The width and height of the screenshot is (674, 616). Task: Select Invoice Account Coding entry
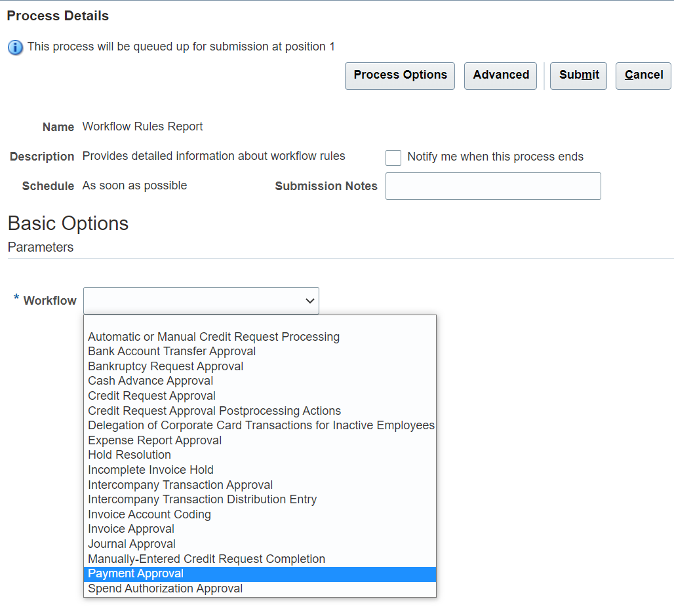(149, 514)
